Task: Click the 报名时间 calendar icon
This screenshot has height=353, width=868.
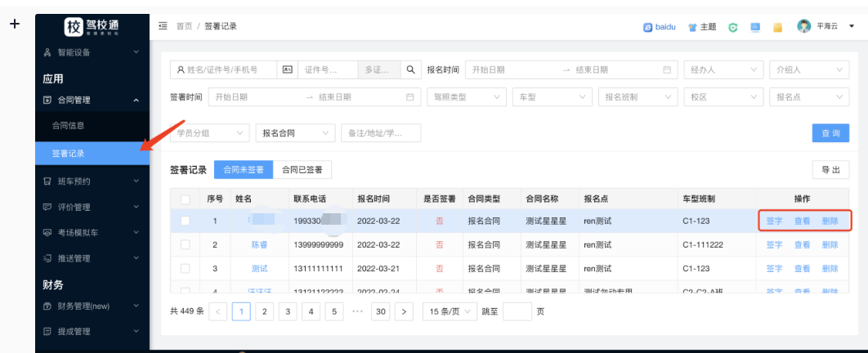Action: click(667, 69)
